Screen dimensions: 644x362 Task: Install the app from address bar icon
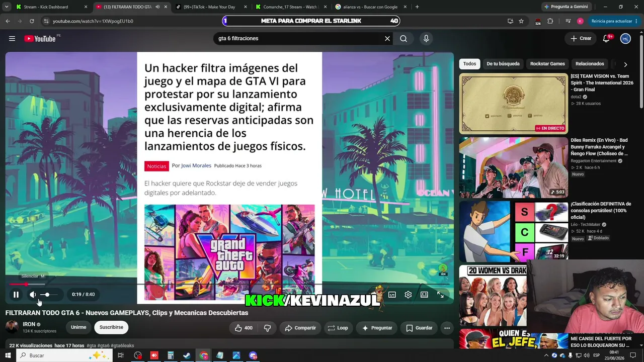click(510, 21)
